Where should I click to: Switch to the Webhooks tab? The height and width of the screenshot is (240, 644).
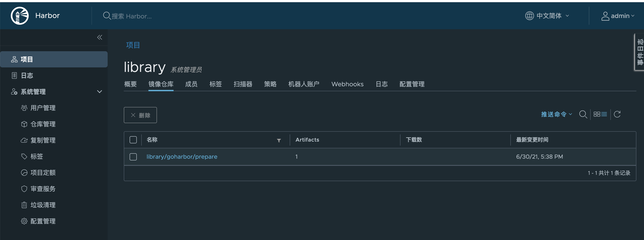click(x=347, y=84)
